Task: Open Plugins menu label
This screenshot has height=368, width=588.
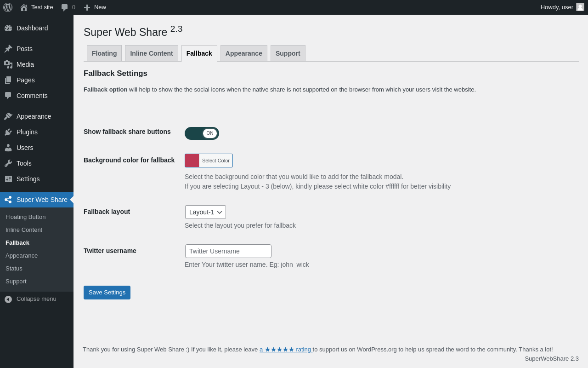Action: 27,132
